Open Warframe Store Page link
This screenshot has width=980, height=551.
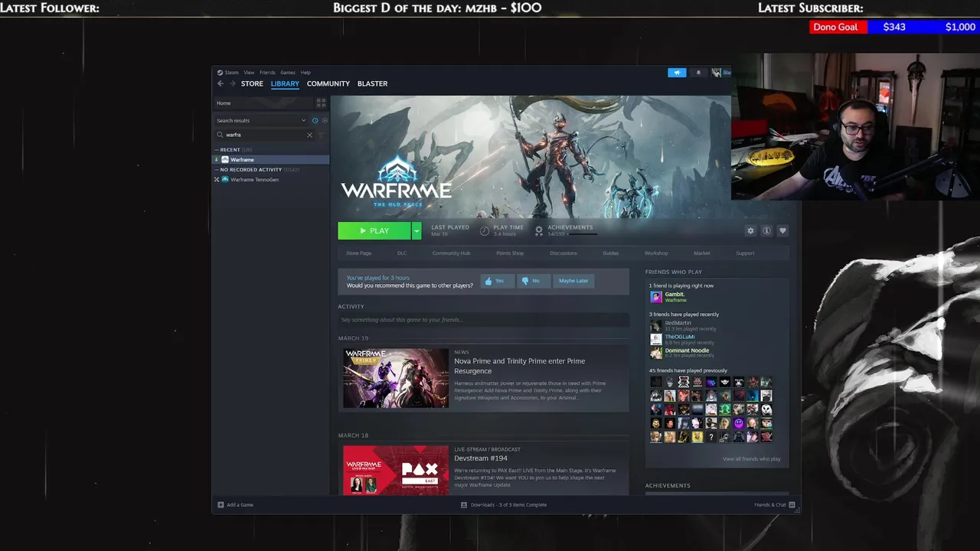[358, 253]
